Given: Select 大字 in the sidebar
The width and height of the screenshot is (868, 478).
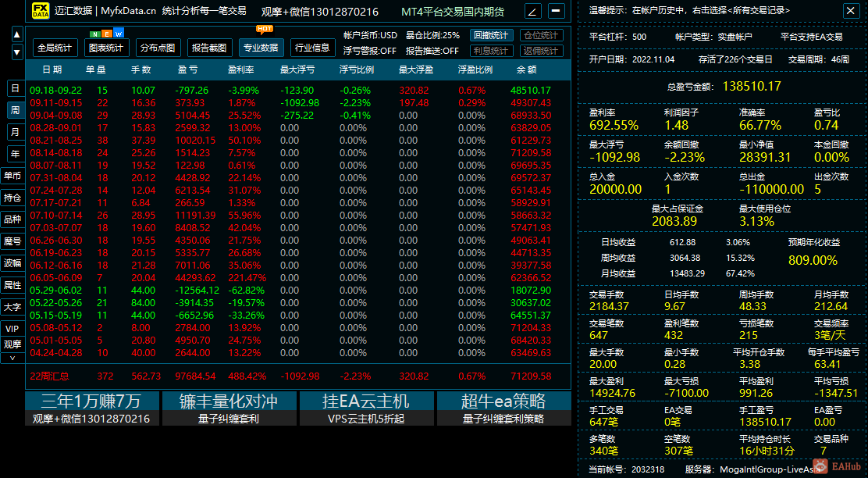Looking at the screenshot, I should point(12,307).
